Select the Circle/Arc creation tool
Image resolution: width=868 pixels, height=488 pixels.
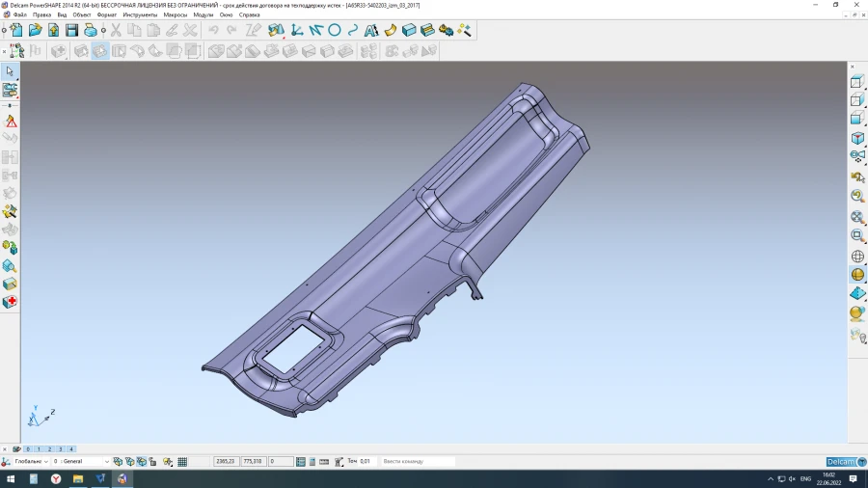(335, 31)
